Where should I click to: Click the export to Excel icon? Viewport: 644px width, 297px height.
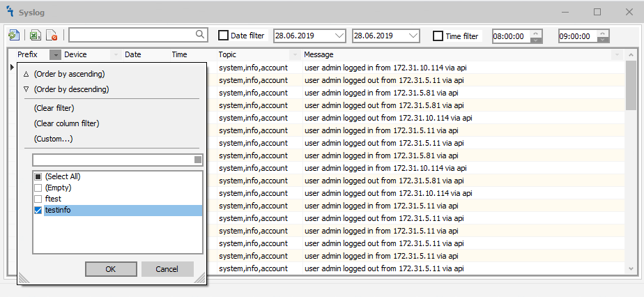pyautogui.click(x=35, y=36)
